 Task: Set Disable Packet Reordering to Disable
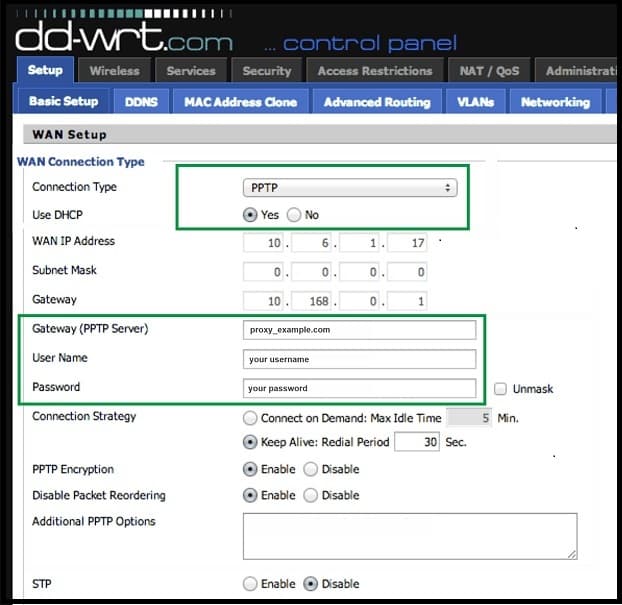311,495
